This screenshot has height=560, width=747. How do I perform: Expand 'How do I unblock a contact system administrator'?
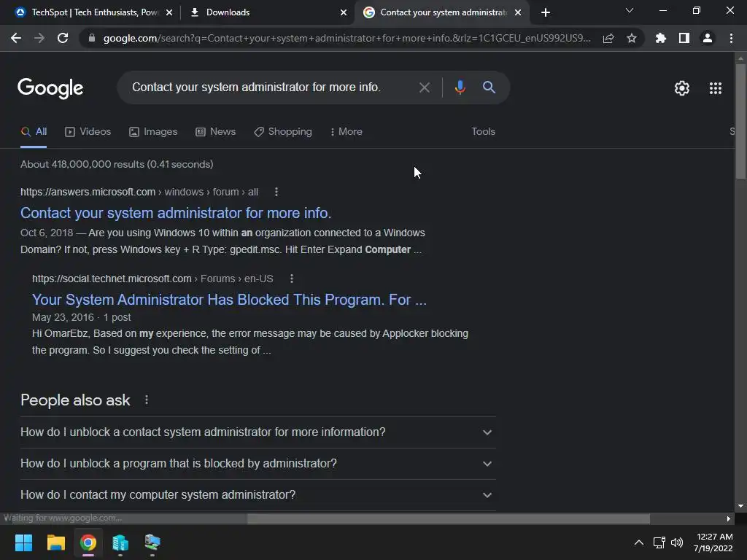tap(258, 432)
